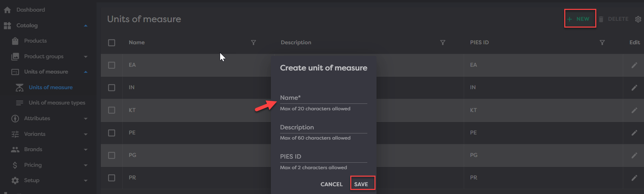Click CANCEL in the create dialog
Screen dimensions: 644x194
(331, 184)
